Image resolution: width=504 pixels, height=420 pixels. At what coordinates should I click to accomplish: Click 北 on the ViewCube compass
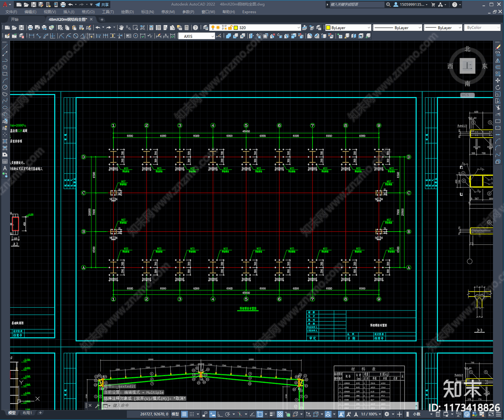(x=467, y=49)
